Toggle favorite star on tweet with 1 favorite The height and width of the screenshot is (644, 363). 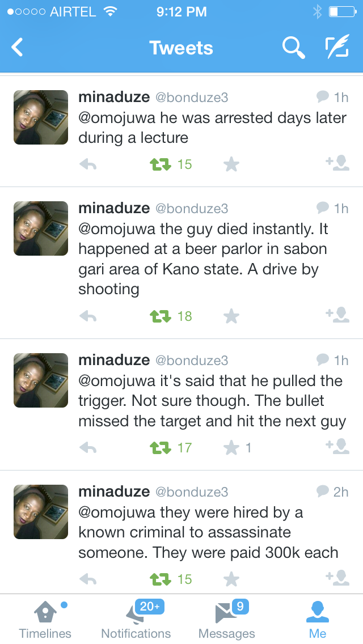(x=231, y=448)
